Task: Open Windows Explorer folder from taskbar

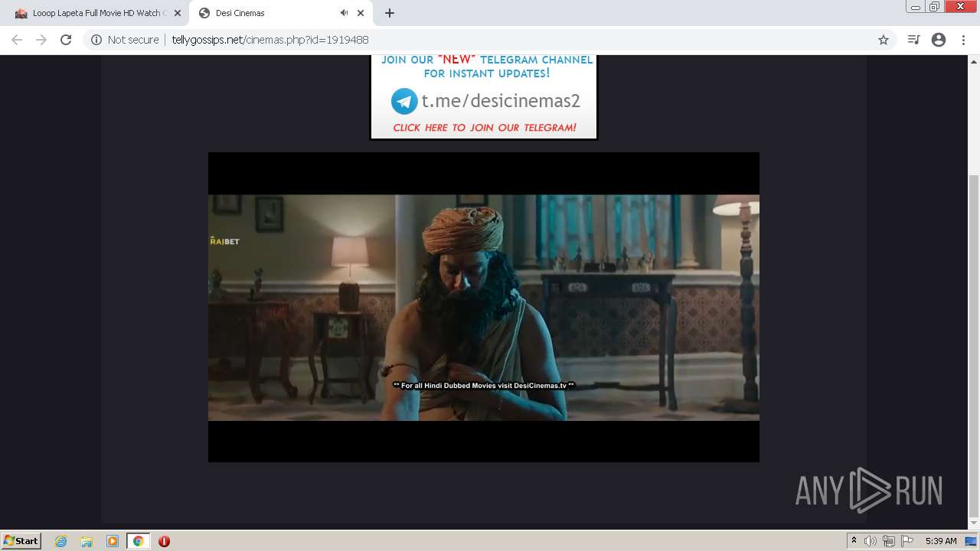Action: (x=87, y=541)
